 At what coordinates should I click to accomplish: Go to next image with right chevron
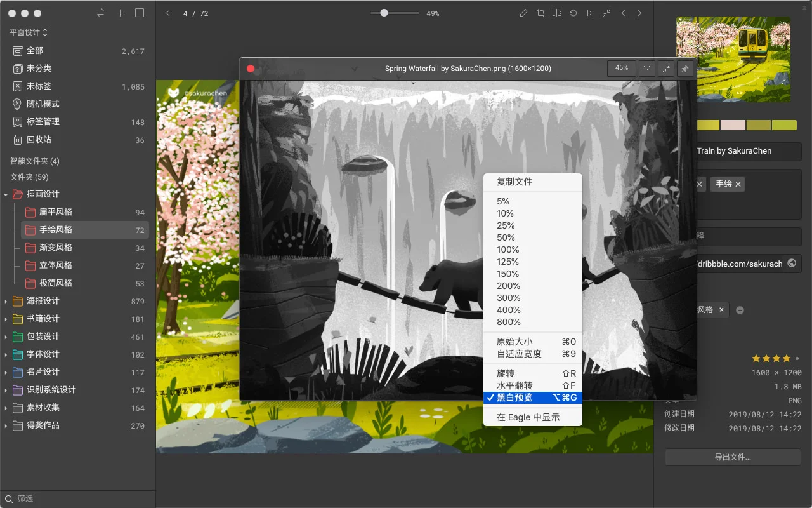pyautogui.click(x=639, y=13)
